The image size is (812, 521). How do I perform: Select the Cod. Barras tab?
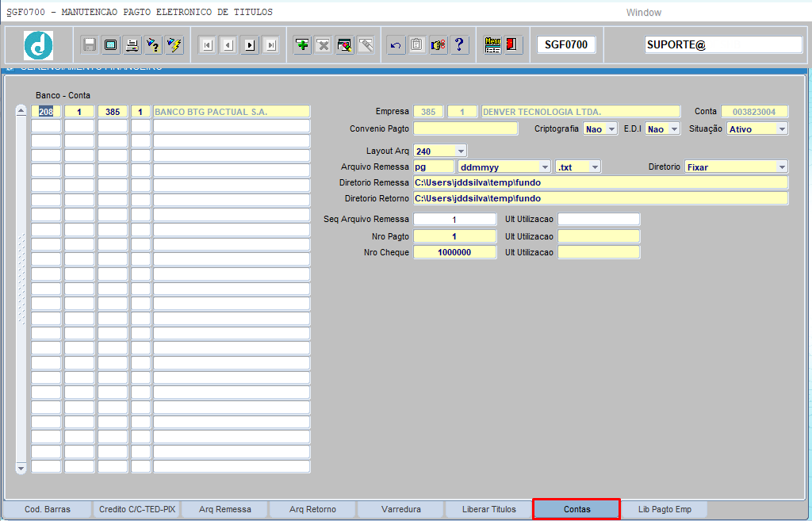(48, 509)
